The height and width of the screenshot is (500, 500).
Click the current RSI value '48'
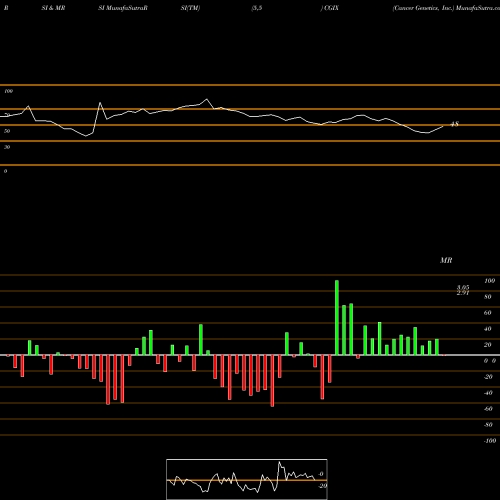[455, 124]
